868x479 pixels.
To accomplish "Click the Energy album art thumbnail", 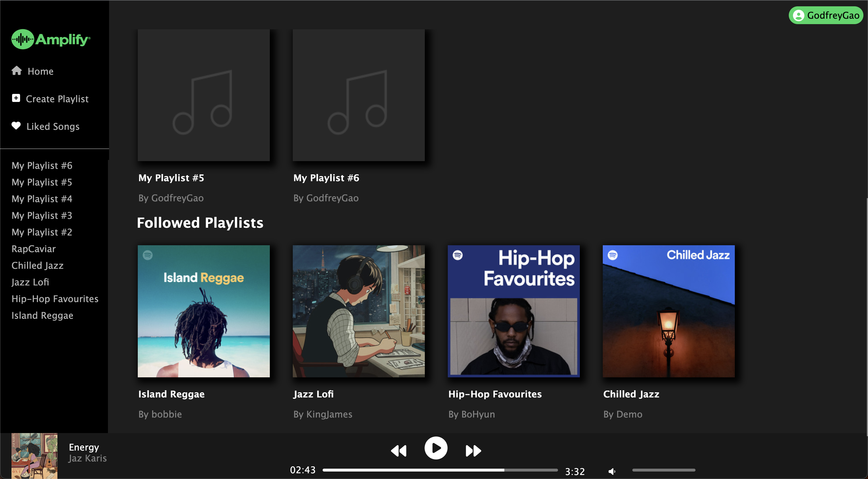I will [x=34, y=456].
